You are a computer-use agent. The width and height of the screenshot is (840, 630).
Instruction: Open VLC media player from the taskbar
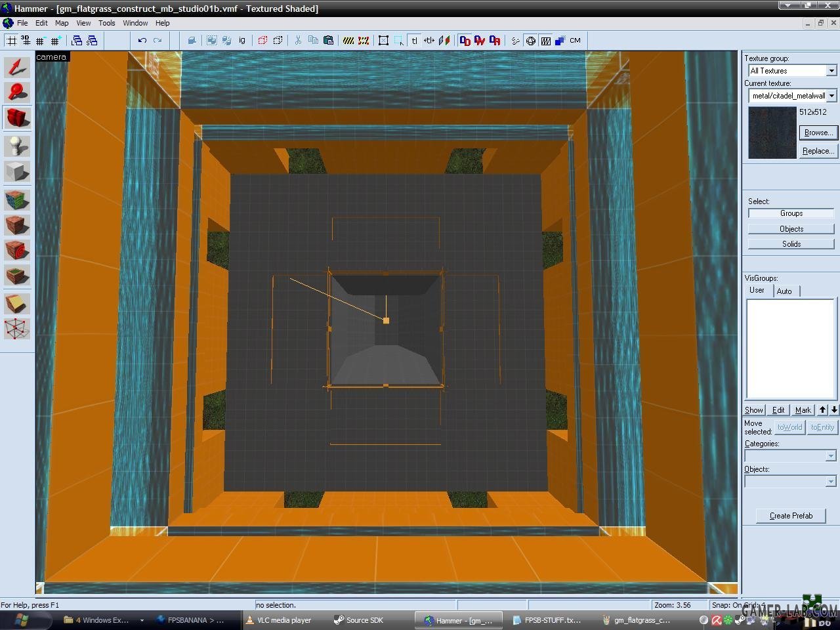283,620
